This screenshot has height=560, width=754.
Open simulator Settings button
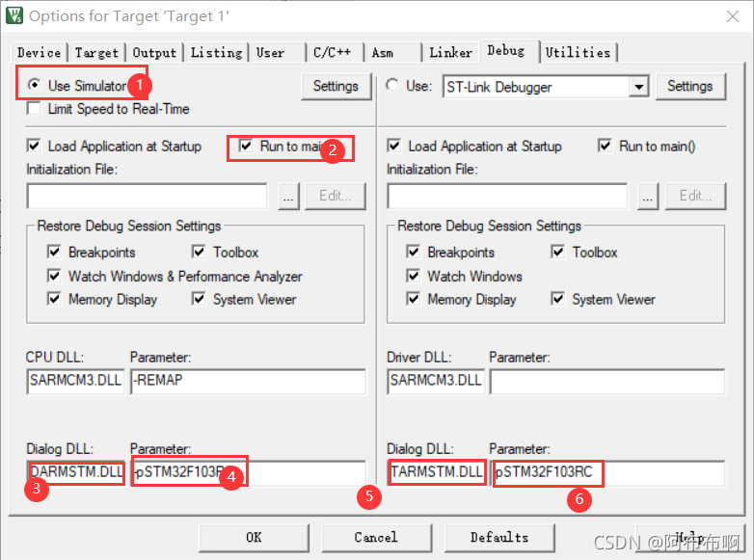click(336, 86)
